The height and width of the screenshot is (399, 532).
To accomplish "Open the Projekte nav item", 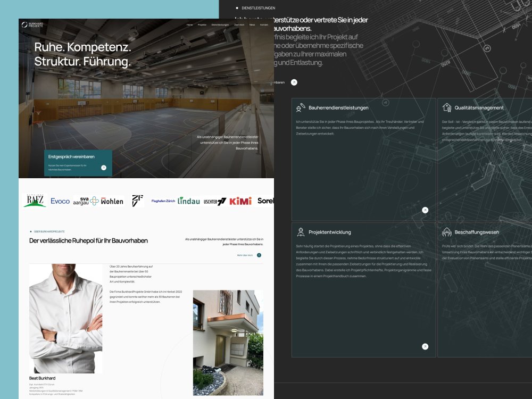I will 202,25.
